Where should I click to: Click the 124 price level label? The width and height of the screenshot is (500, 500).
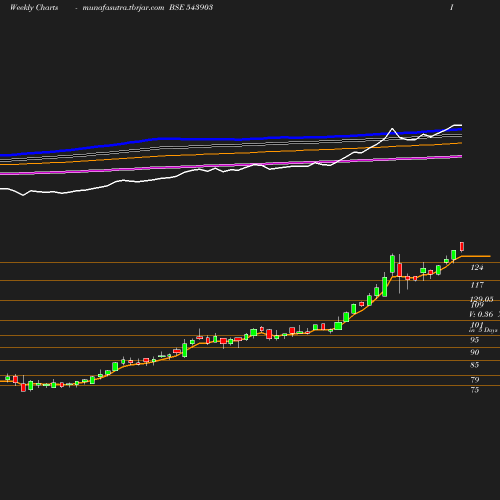pos(477,267)
